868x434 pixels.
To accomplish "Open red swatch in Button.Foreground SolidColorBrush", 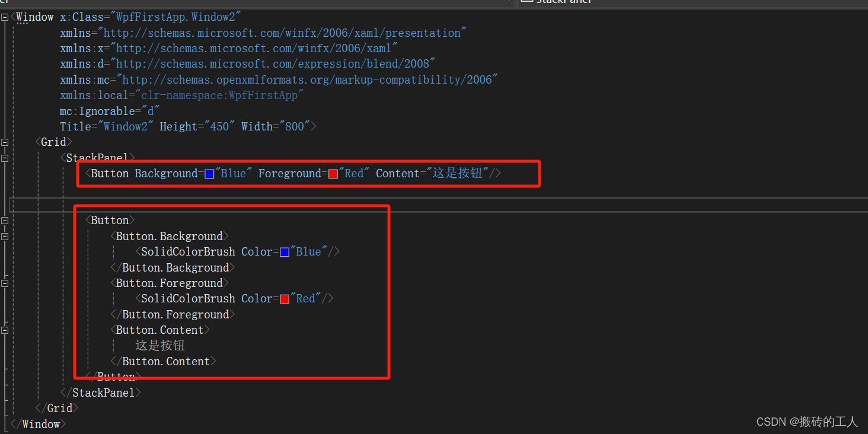I will (x=285, y=299).
